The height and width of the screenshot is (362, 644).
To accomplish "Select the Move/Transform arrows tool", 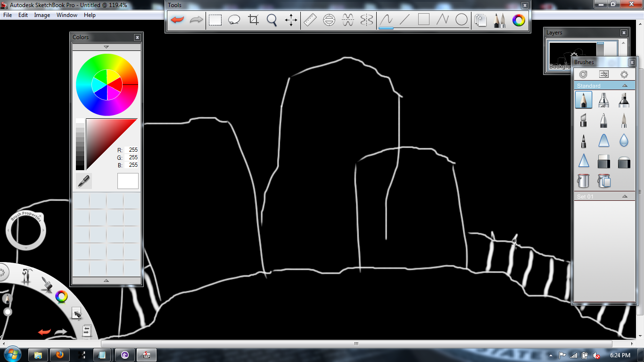I will click(x=291, y=20).
